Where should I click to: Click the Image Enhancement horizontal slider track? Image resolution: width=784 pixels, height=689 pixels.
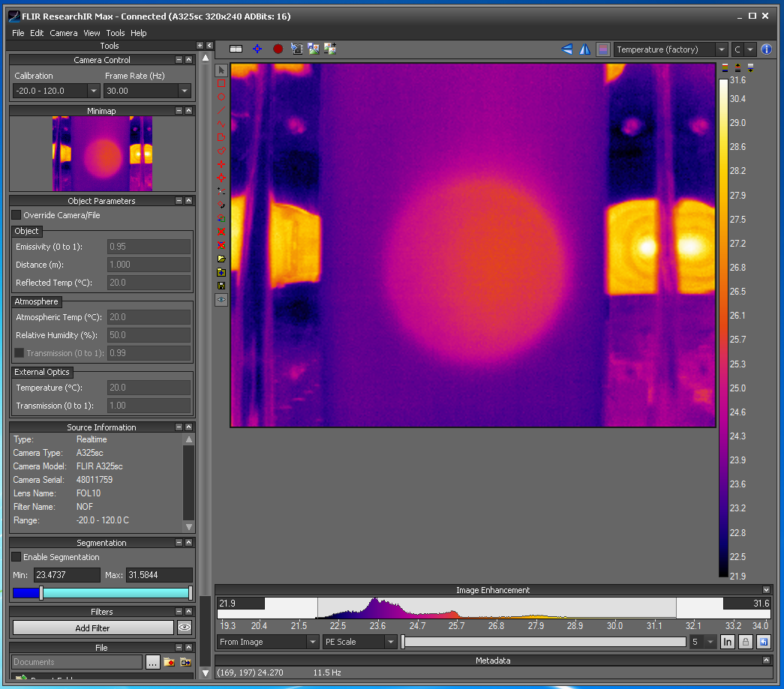pos(545,642)
